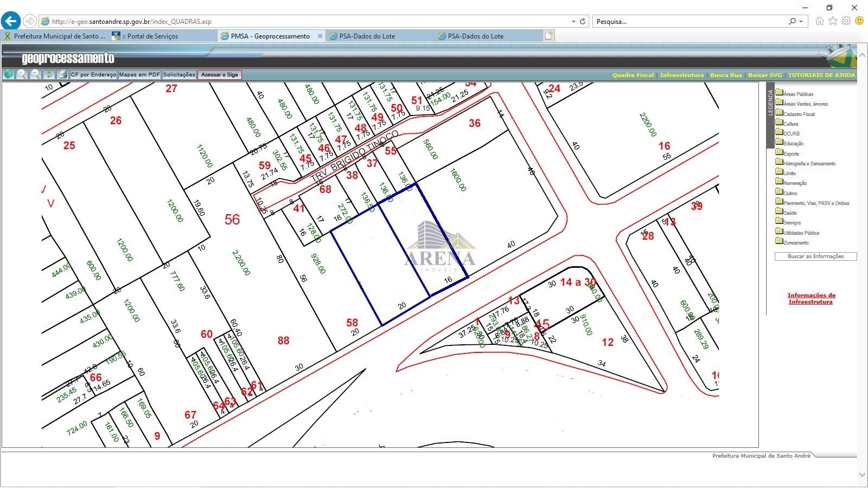868x488 pixels.
Task: Click the printer icon in map toolbar
Action: pyautogui.click(x=62, y=75)
